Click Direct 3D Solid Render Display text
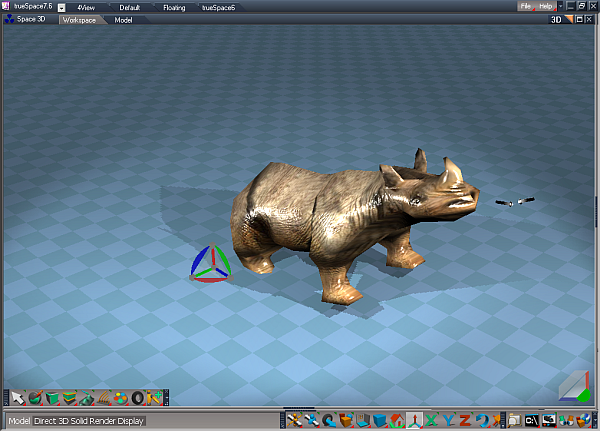Viewport: 600px width, 431px height. (89, 421)
